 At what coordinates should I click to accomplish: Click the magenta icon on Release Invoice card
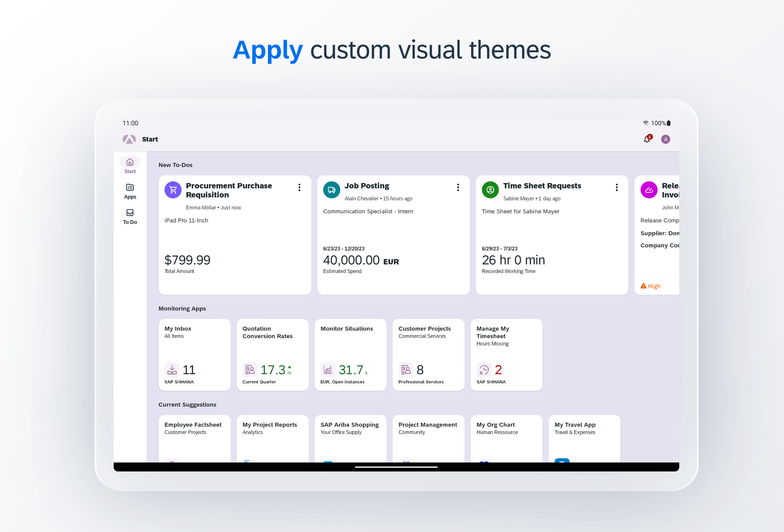point(649,190)
